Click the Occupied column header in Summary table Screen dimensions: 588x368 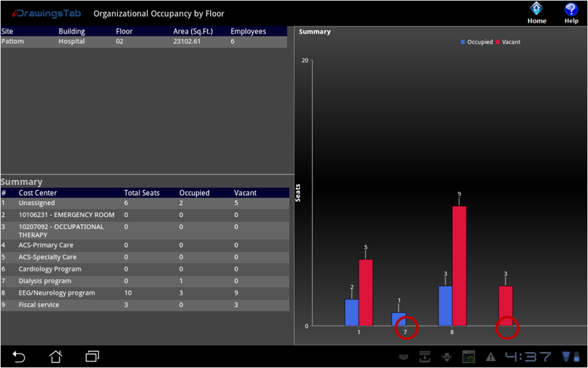tap(194, 193)
